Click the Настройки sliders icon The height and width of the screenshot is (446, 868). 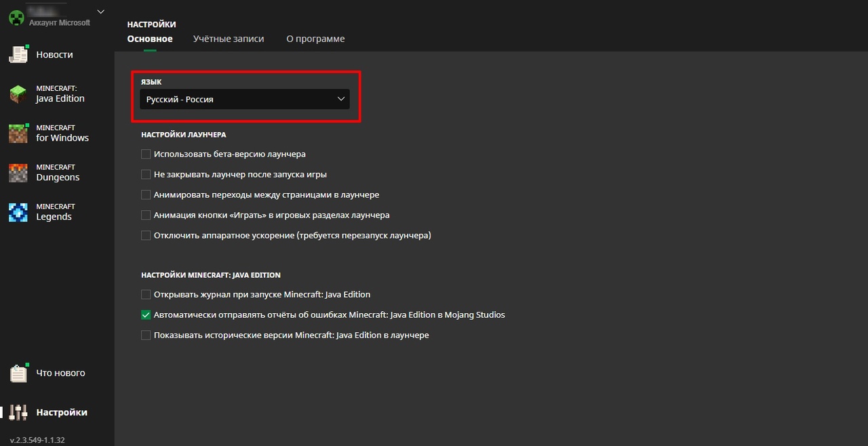(18, 412)
